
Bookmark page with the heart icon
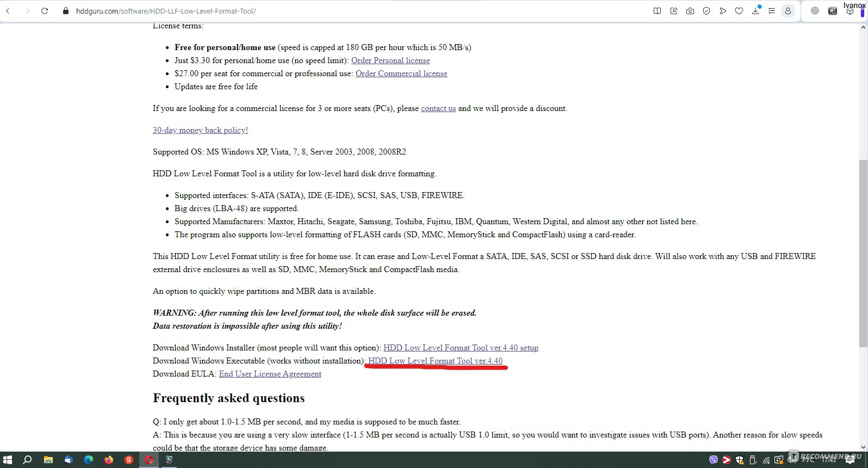[x=739, y=11]
